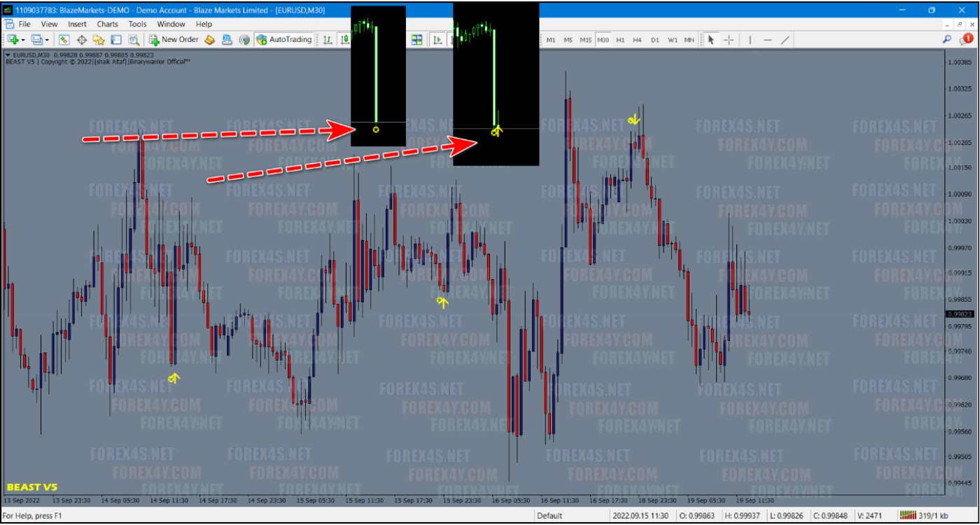The image size is (980, 525).
Task: Select the M5 timeframe
Action: (x=568, y=40)
